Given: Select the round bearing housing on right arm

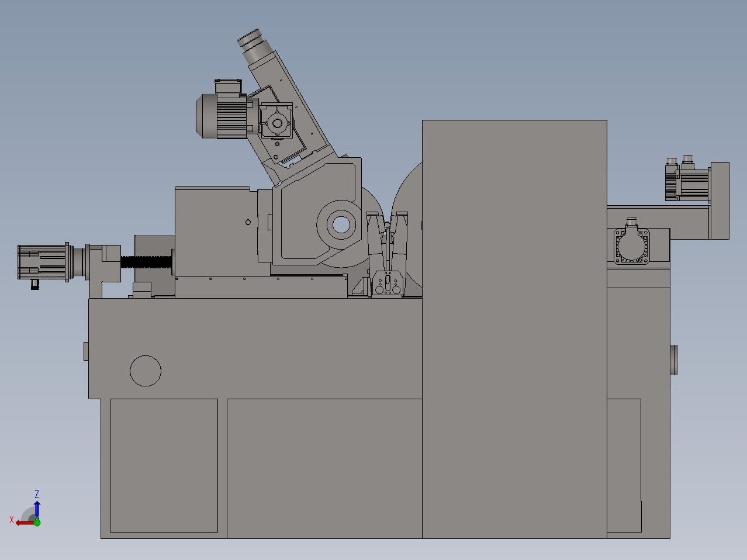Looking at the screenshot, I should (632, 246).
